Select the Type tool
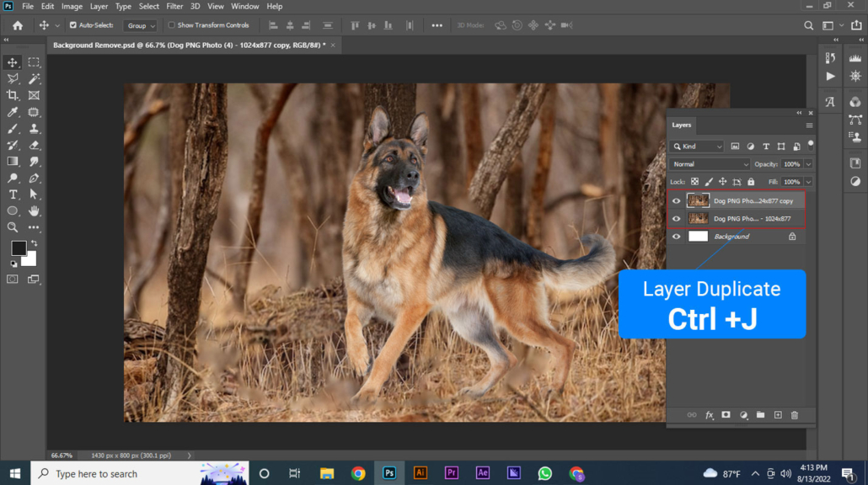The image size is (868, 485). click(x=13, y=195)
